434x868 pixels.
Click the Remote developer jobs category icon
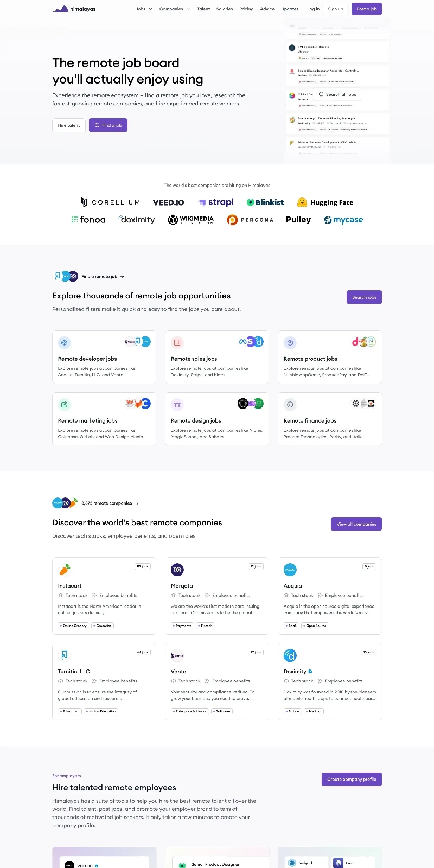point(65,342)
